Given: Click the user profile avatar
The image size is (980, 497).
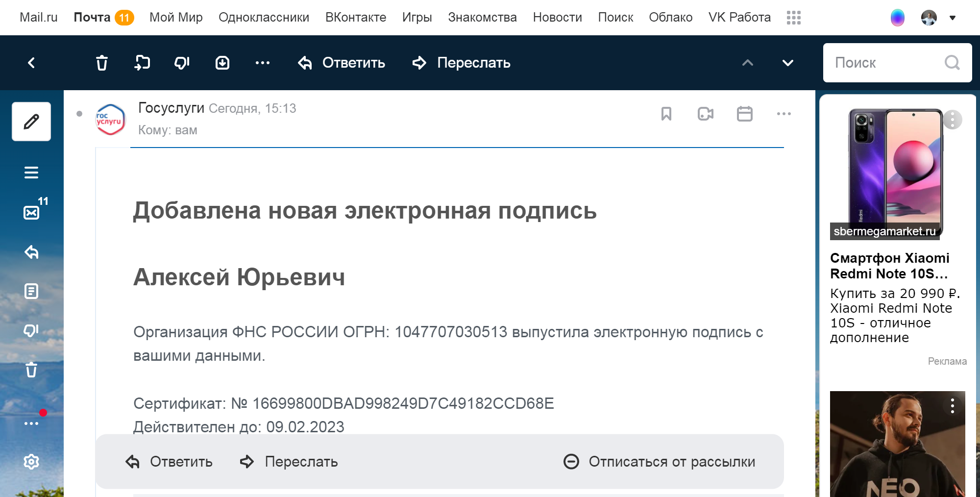Looking at the screenshot, I should pos(929,18).
